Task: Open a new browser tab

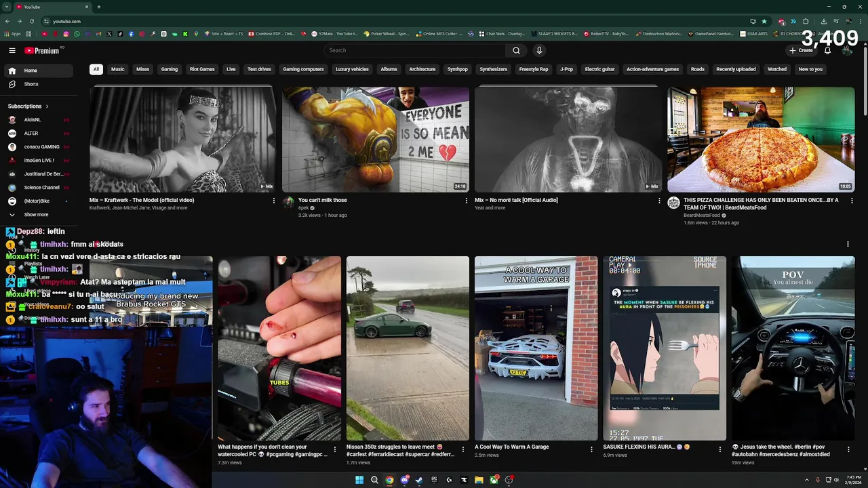Action: (99, 7)
